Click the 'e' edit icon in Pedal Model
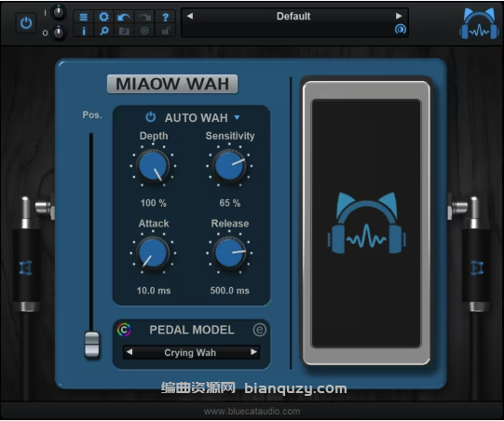The height and width of the screenshot is (421, 504). [x=259, y=330]
